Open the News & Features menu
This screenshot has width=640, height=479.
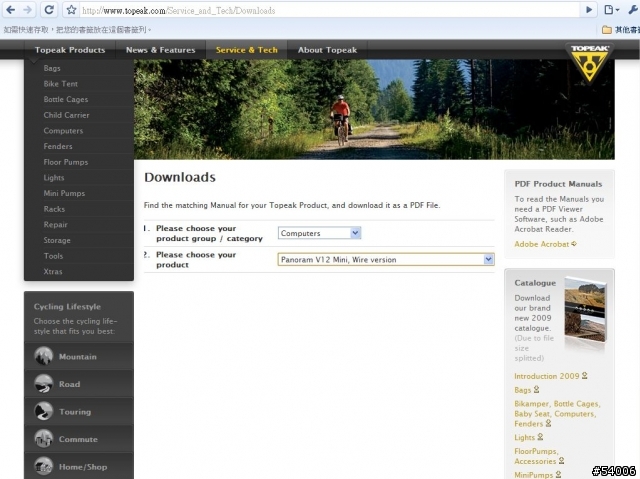[x=160, y=50]
